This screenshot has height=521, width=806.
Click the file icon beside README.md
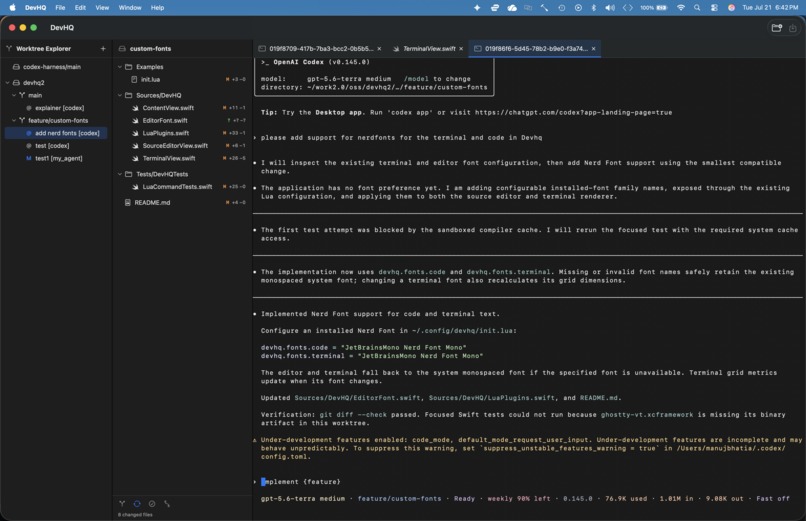(x=127, y=202)
